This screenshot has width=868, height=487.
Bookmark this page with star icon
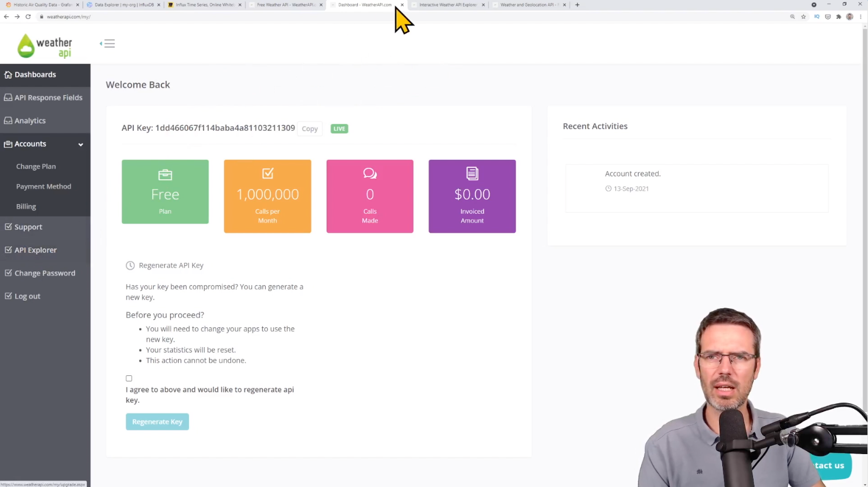point(804,17)
